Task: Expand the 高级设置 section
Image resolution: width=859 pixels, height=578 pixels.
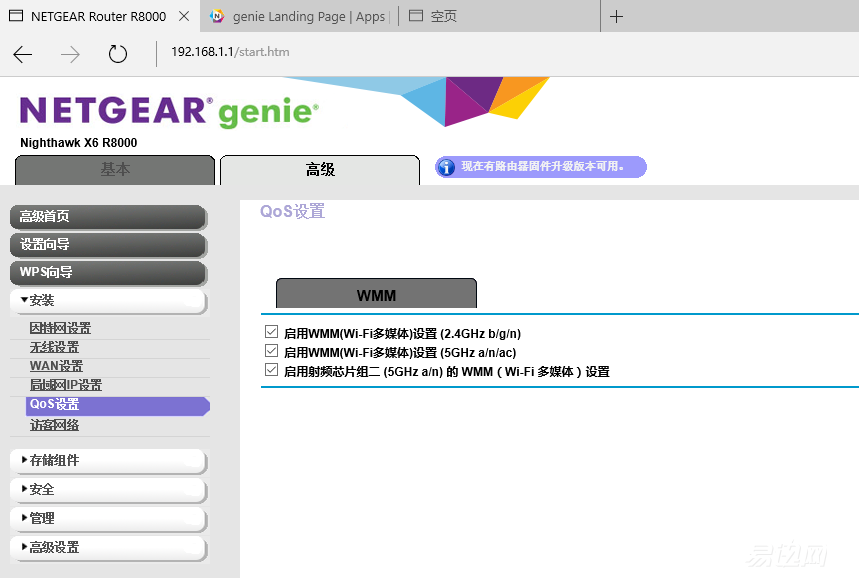Action: 108,548
